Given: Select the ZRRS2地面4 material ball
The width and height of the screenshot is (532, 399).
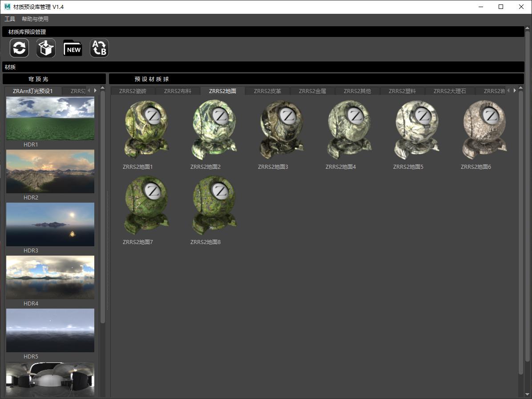Looking at the screenshot, I should pyautogui.click(x=349, y=130).
